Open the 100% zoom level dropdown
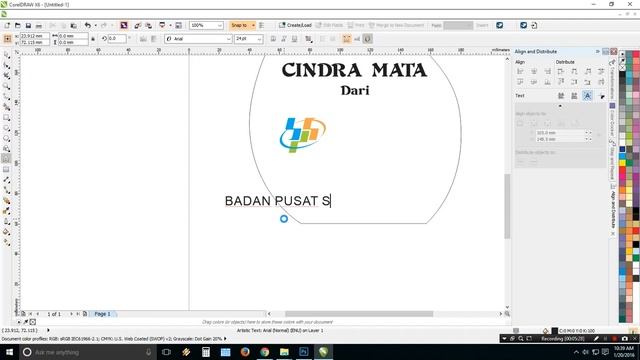This screenshot has width=640, height=360. click(220, 25)
